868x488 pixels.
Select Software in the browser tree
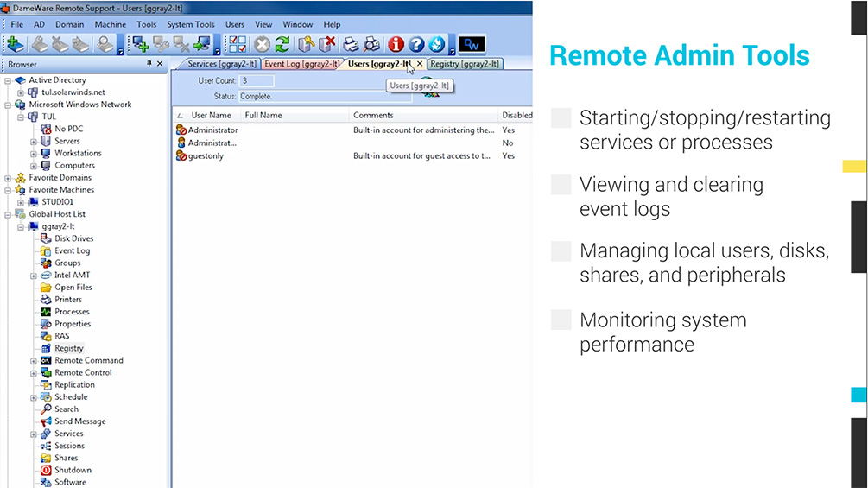coord(70,482)
